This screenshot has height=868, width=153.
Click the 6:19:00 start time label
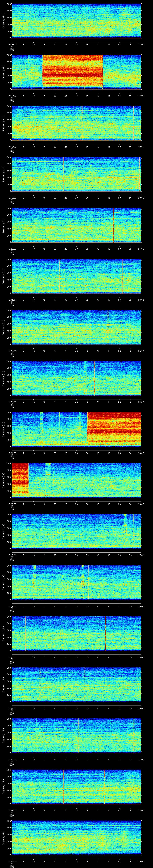coord(12,198)
